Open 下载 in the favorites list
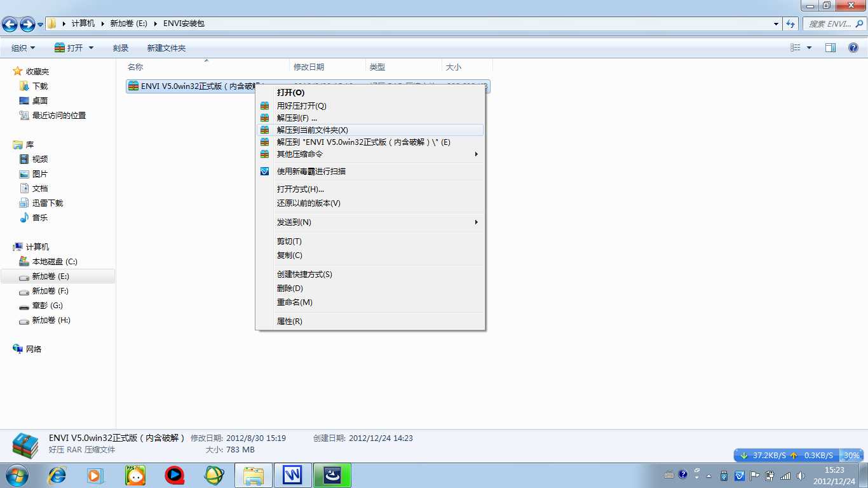Screen dimensions: 868x488 pos(39,86)
